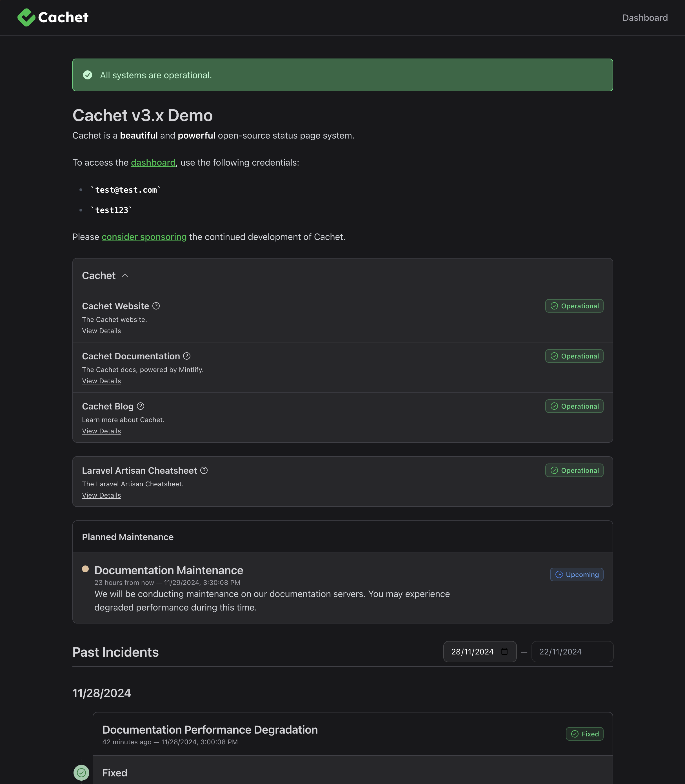Open the end date field showing 22/11/2024
Viewport: 685px width, 784px height.
572,652
